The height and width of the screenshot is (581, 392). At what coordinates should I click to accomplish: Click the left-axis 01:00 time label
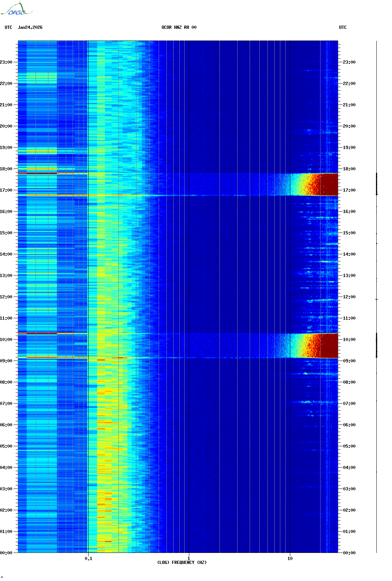coord(6,532)
